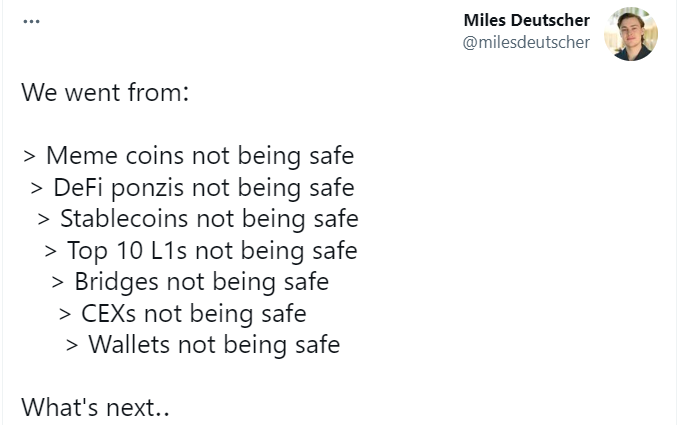Click the word "CEXs" in the tweet
This screenshot has width=678, height=425.
[109, 313]
